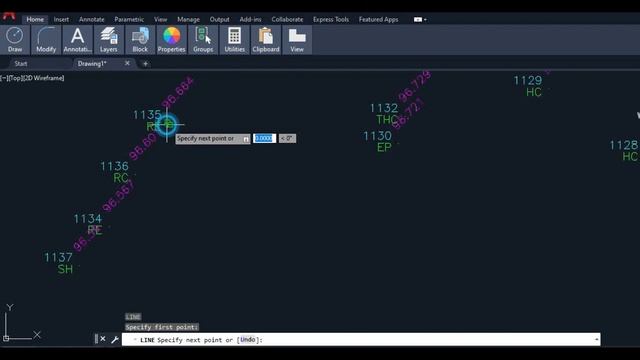This screenshot has height=360, width=640.
Task: Open the View ribbon tab
Action: click(x=160, y=19)
